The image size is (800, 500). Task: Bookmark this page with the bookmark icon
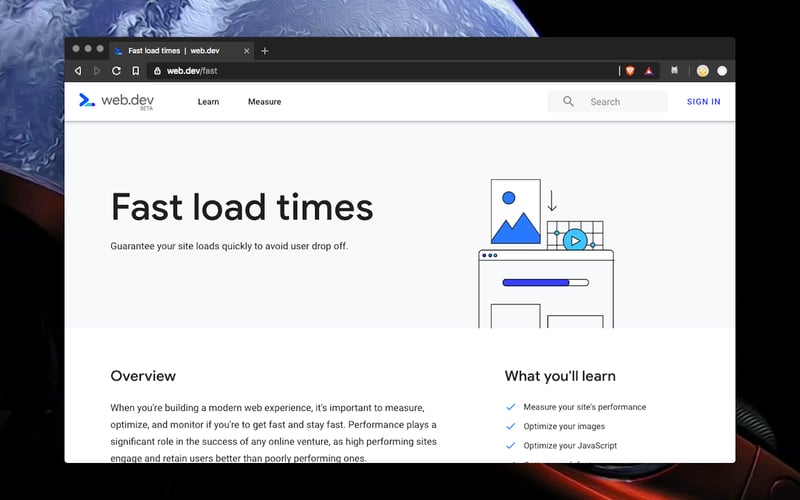pyautogui.click(x=136, y=71)
